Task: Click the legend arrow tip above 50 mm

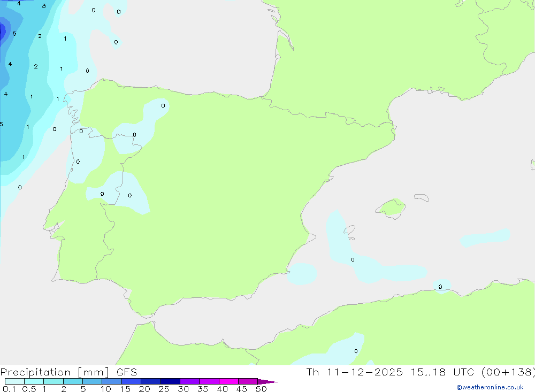Action: 267,382
